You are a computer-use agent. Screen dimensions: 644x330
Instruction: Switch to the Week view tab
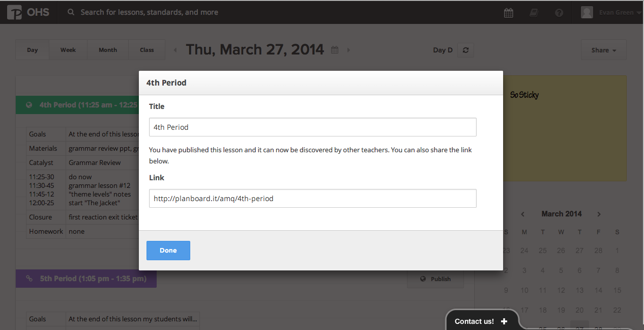68,50
